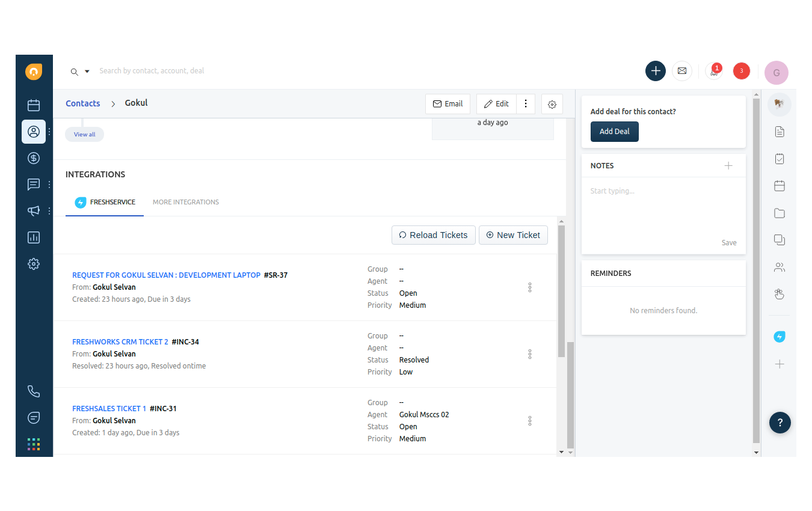Open the tasks checklist icon in right rail
Screen dimensions: 812x511
[x=780, y=159]
